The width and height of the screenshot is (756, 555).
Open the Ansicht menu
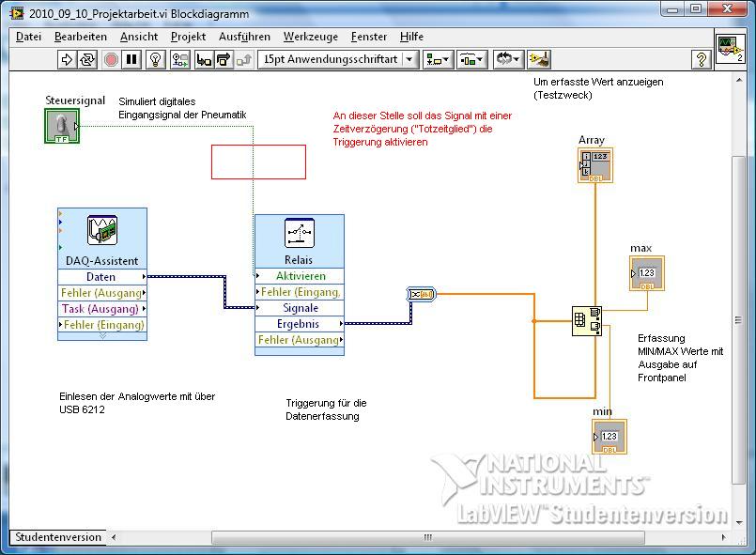[x=139, y=37]
